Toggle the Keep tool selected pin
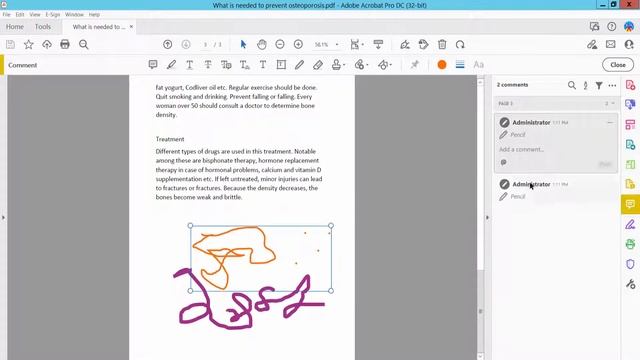The height and width of the screenshot is (360, 640). [415, 64]
